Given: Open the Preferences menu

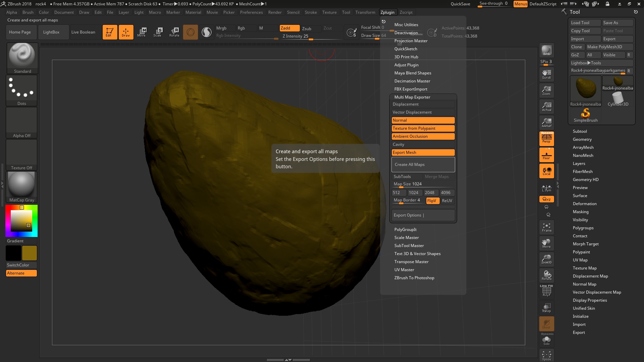Looking at the screenshot, I should coord(251,12).
